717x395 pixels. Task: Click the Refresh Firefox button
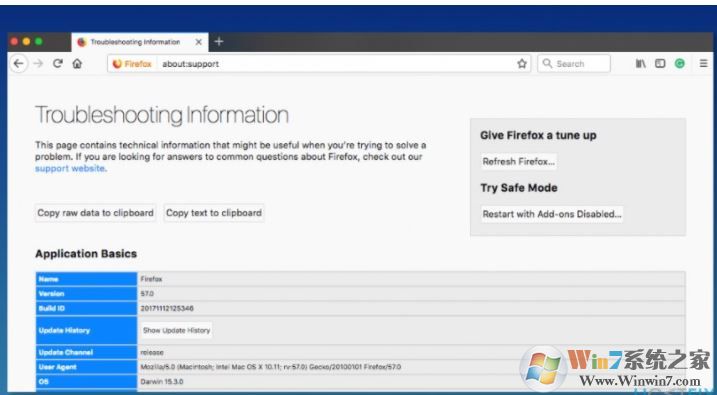519,161
